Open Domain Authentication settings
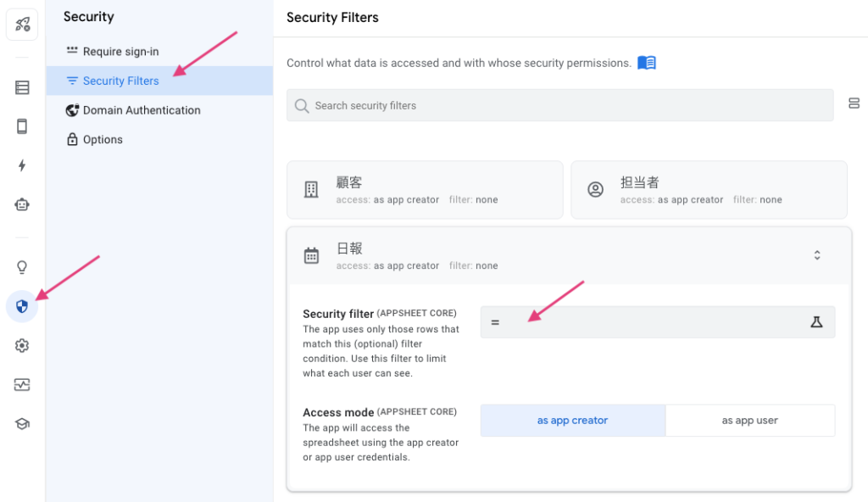Screen dimensions: 868x502 point(142,110)
